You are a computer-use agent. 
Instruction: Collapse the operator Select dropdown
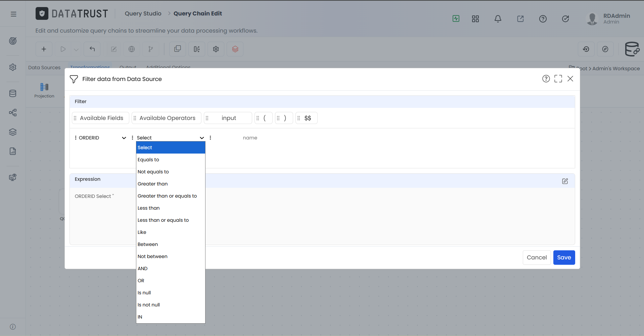170,138
